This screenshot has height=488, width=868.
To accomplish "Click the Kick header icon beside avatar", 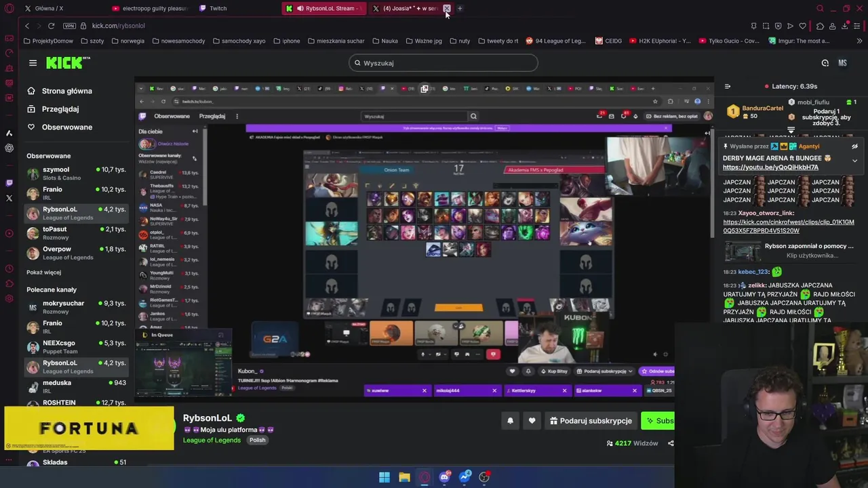I will click(x=825, y=63).
